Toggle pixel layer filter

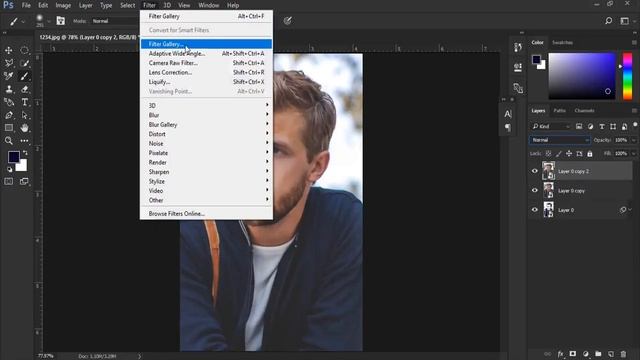[579, 127]
